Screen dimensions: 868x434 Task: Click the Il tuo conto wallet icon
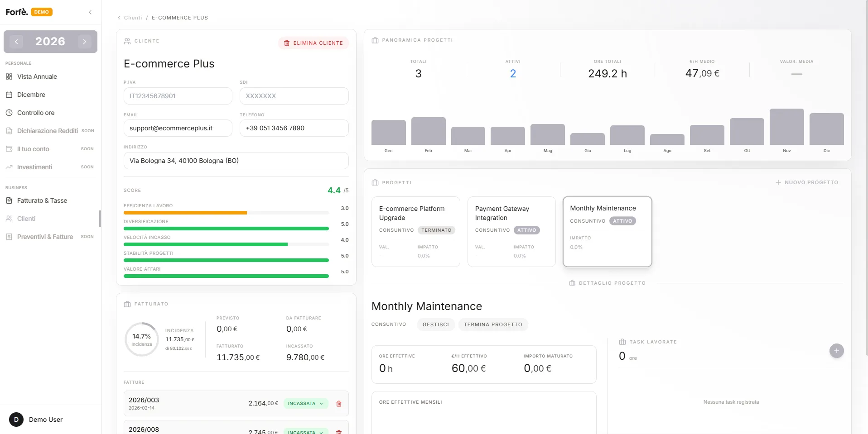[9, 149]
